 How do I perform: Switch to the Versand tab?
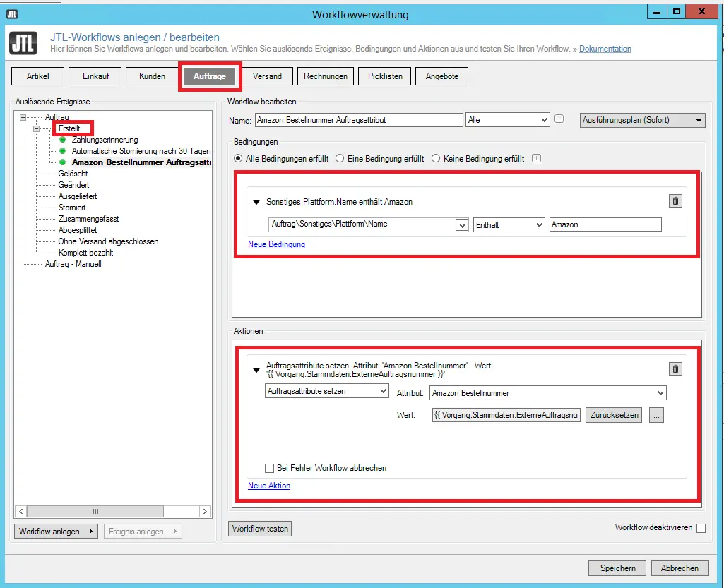267,76
